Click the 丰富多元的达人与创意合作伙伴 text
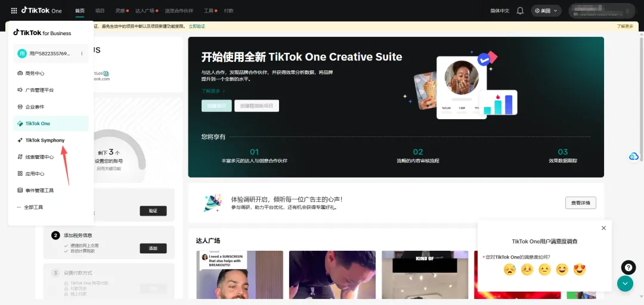The width and height of the screenshot is (644, 305). tap(254, 160)
